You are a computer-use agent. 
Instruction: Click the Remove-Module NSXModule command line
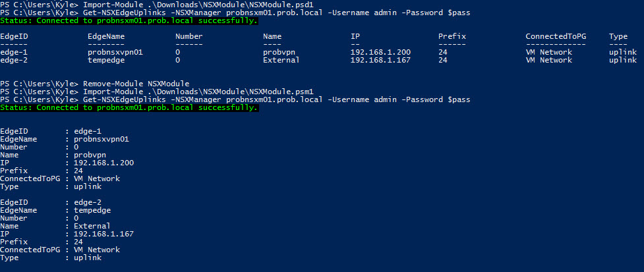(95, 83)
